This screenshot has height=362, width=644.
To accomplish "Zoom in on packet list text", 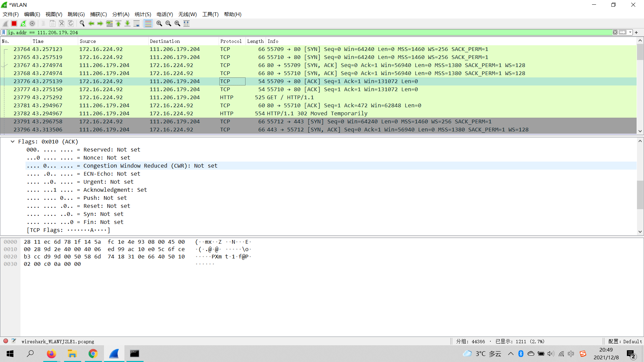I will tap(159, 23).
